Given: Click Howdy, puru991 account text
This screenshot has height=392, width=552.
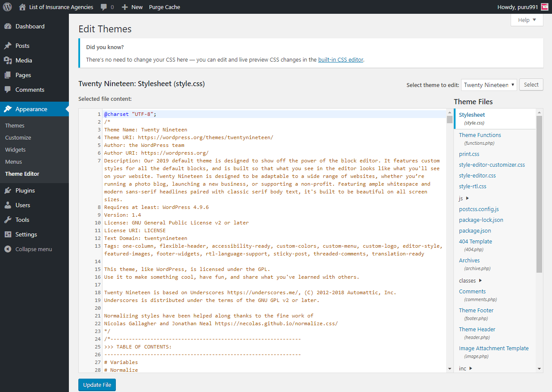Looking at the screenshot, I should (517, 7).
